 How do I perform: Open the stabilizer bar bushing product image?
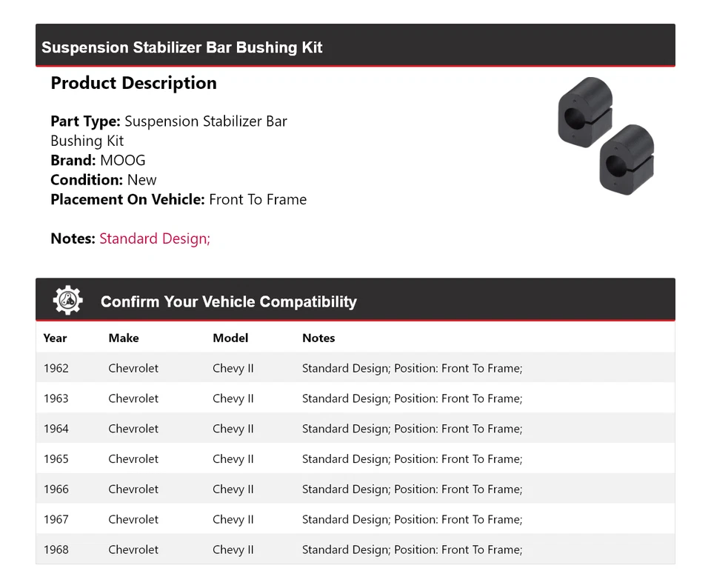(x=606, y=136)
